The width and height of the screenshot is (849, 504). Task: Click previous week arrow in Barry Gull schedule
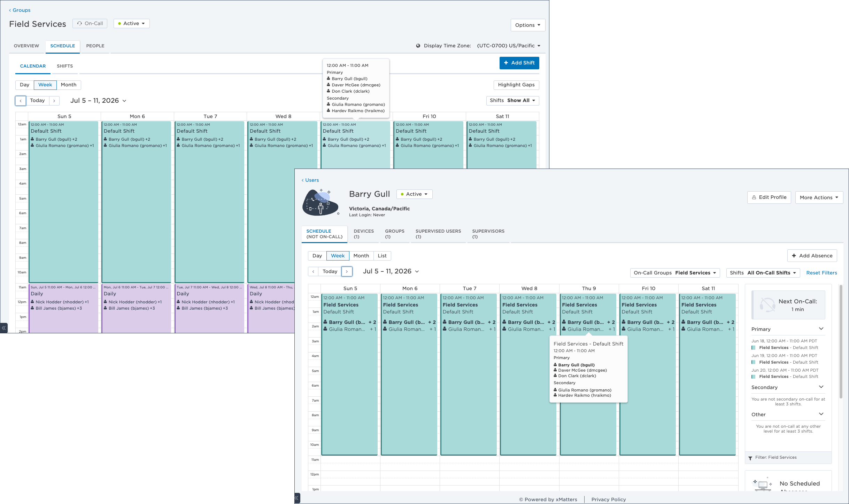click(x=313, y=271)
